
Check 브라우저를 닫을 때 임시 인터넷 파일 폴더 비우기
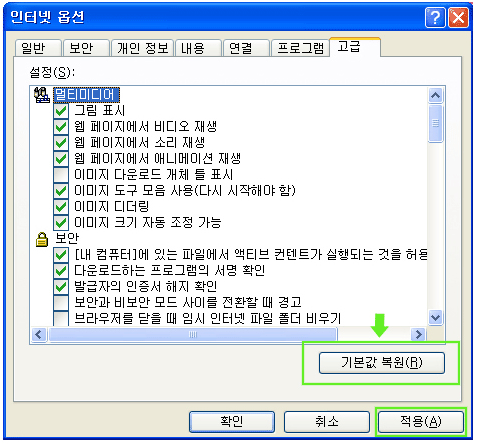pos(61,318)
